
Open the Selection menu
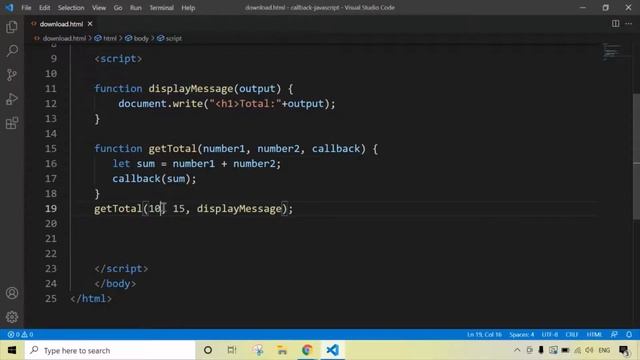71,8
